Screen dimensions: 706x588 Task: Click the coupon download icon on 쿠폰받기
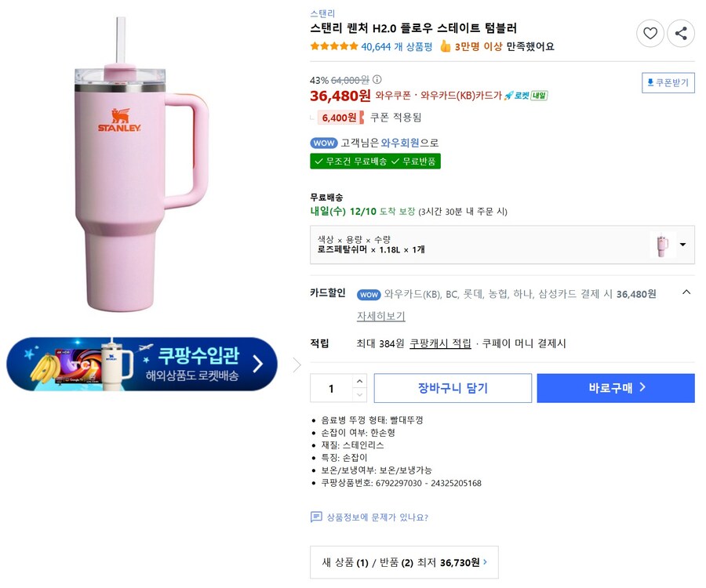click(x=651, y=82)
